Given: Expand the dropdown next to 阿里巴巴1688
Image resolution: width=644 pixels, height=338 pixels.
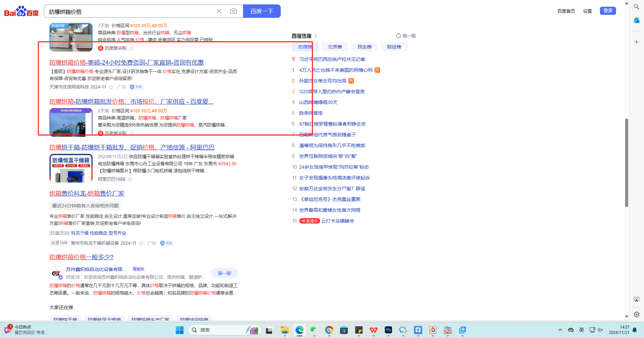Looking at the screenshot, I should coord(130,179).
